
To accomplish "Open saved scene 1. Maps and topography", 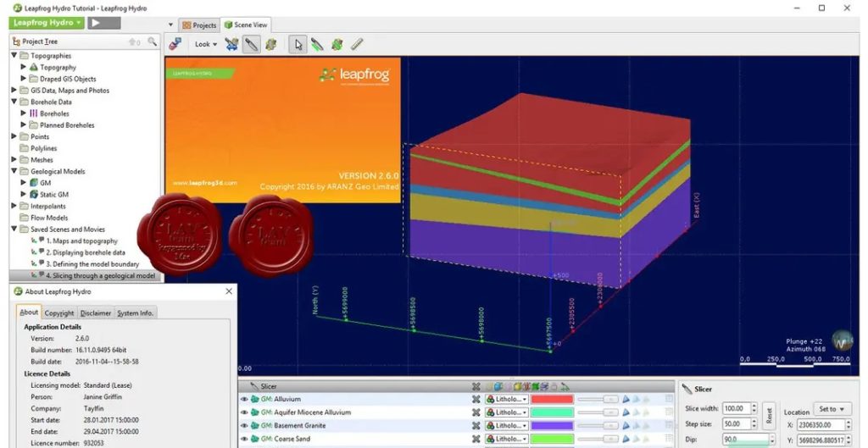I will 82,241.
